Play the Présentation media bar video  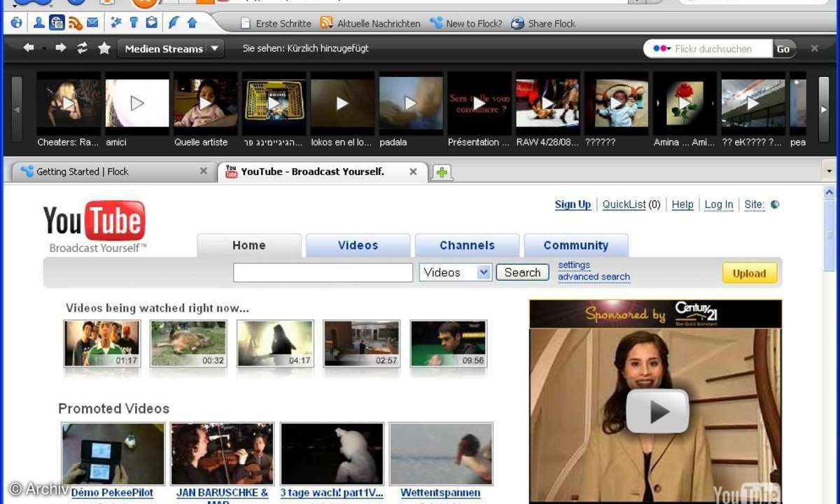pyautogui.click(x=479, y=104)
